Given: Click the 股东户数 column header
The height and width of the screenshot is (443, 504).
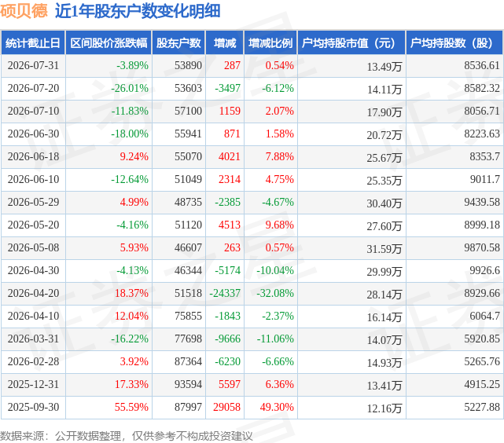Looking at the screenshot, I should (178, 42).
